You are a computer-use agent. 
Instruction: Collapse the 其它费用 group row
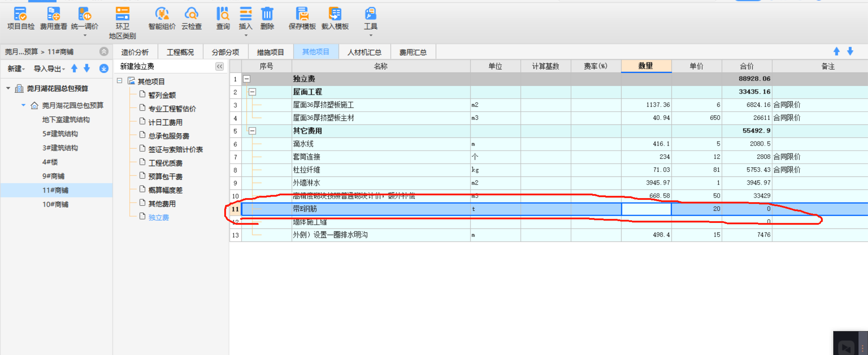click(252, 131)
